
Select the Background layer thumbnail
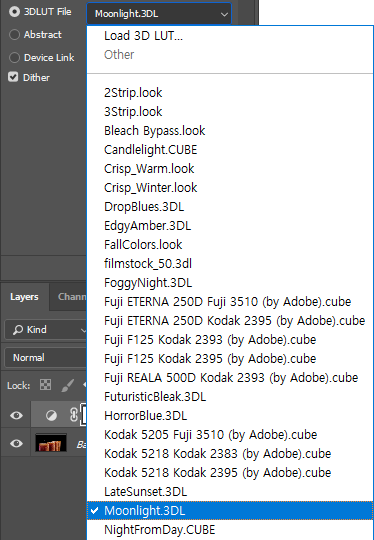click(51, 443)
